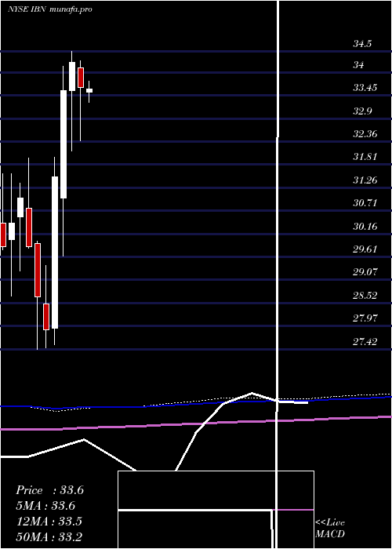Click the 29.07 price axis label

365,271
